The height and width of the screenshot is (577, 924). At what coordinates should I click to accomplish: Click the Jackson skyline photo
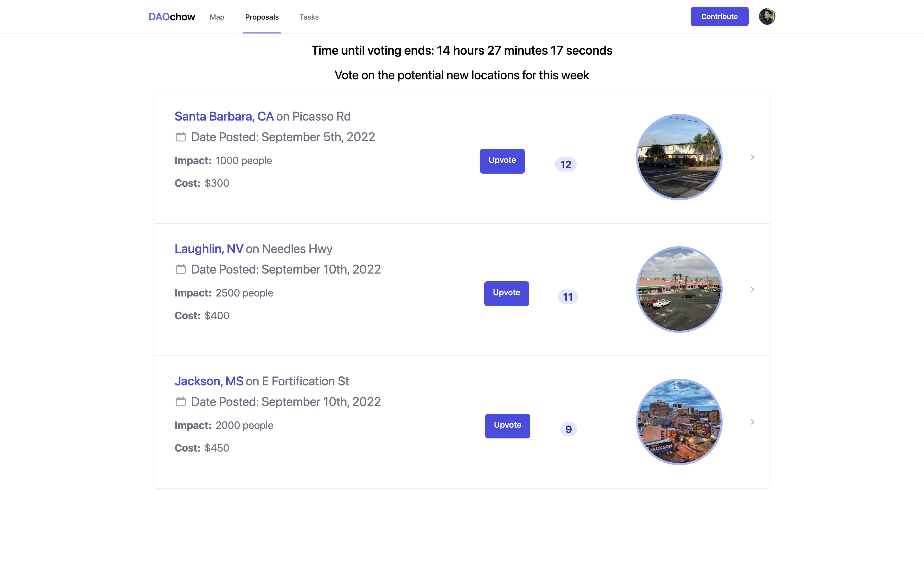click(679, 422)
